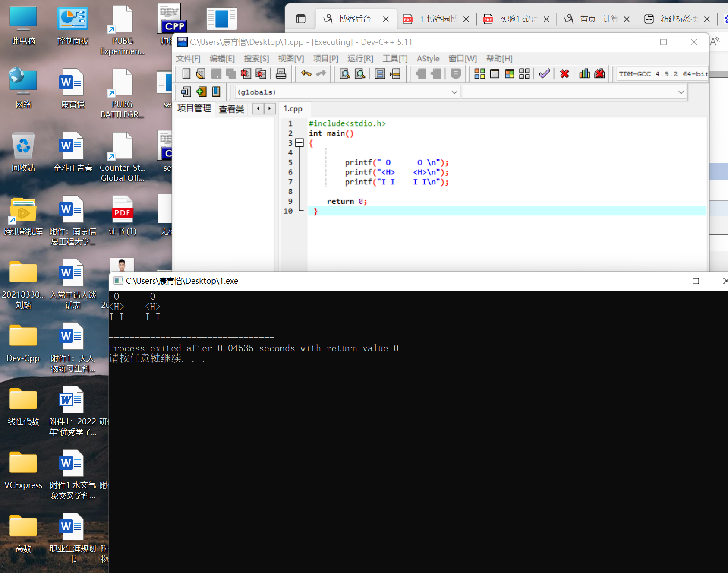Close the 实验1 c语言 browser tab

point(546,19)
